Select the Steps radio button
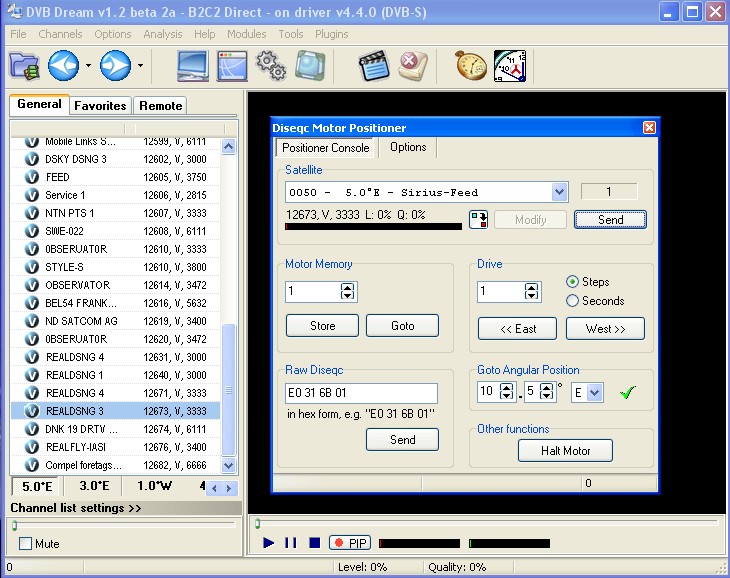 [572, 282]
